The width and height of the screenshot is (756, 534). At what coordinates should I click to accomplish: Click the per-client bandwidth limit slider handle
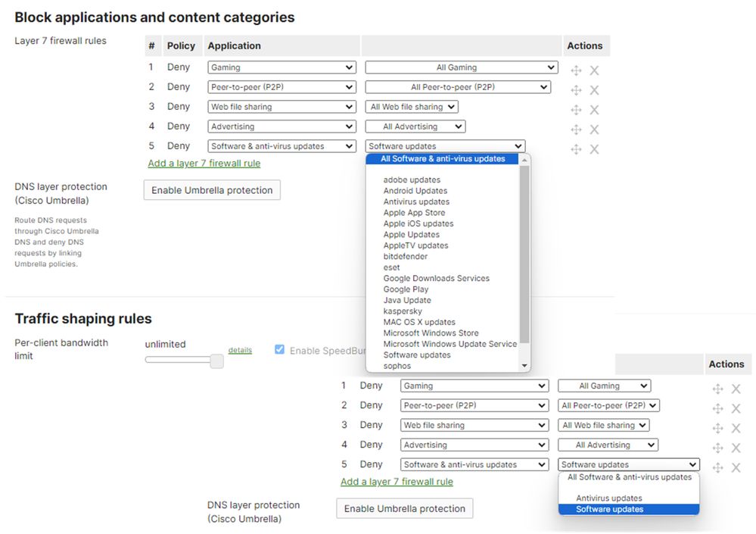pyautogui.click(x=216, y=361)
